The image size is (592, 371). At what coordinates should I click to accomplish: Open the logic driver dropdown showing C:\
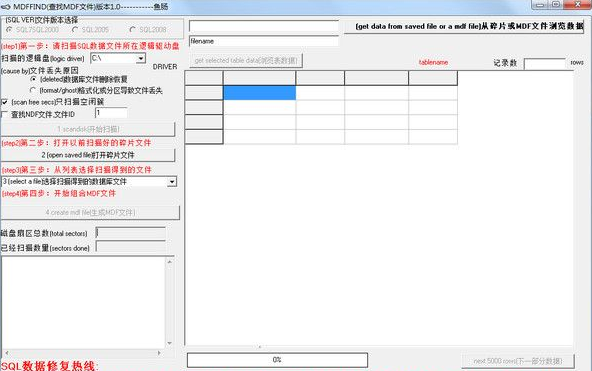pos(140,58)
